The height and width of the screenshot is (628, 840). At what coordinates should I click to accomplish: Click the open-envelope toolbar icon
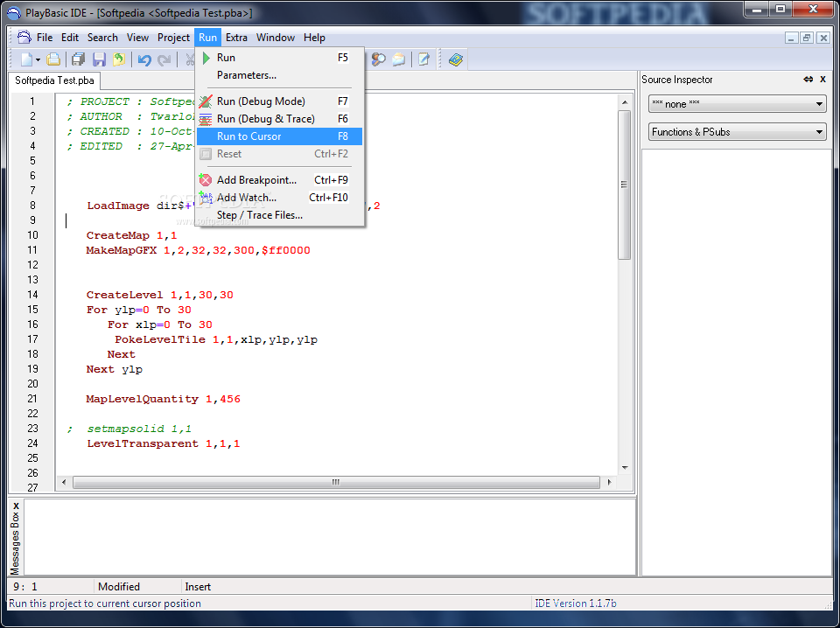point(399,59)
